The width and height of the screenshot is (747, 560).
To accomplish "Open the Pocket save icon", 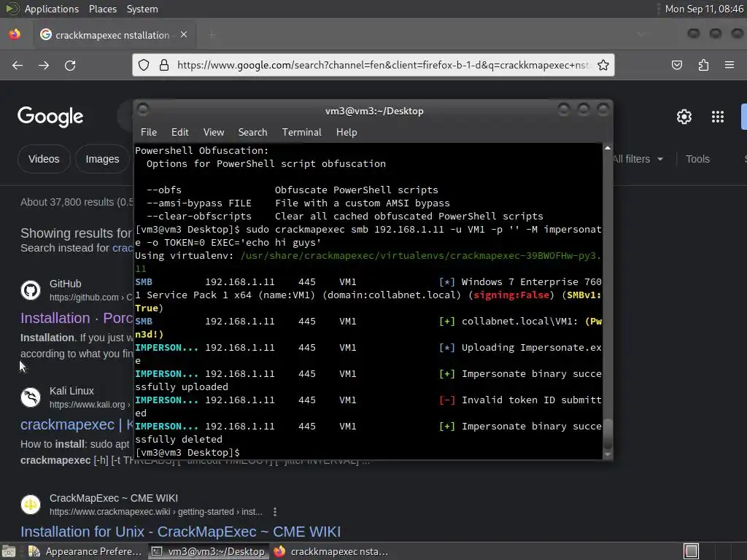I will 676,65.
